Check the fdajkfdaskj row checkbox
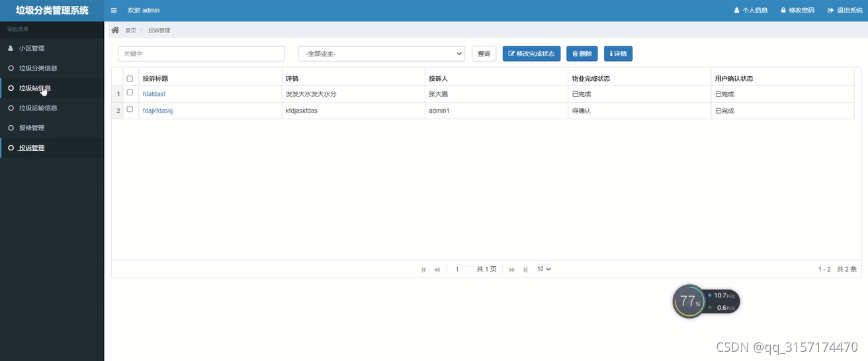 [x=130, y=109]
